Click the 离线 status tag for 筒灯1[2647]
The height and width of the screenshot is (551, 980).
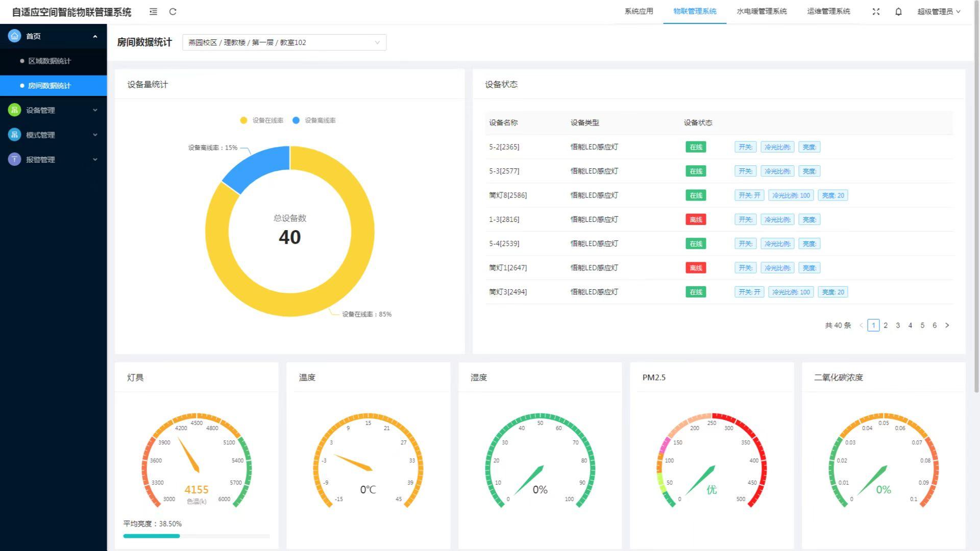click(x=696, y=268)
